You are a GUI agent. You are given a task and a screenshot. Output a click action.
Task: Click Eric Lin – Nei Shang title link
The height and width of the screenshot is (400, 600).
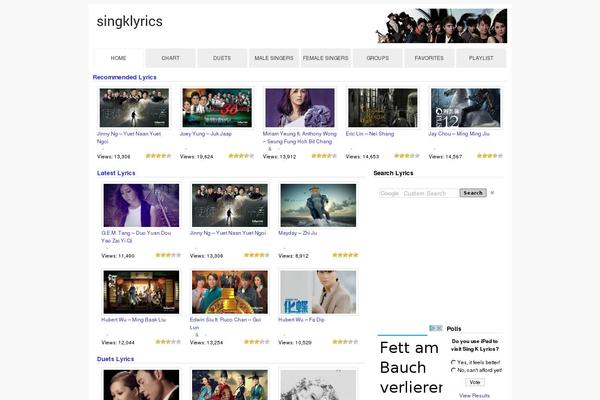click(x=370, y=134)
